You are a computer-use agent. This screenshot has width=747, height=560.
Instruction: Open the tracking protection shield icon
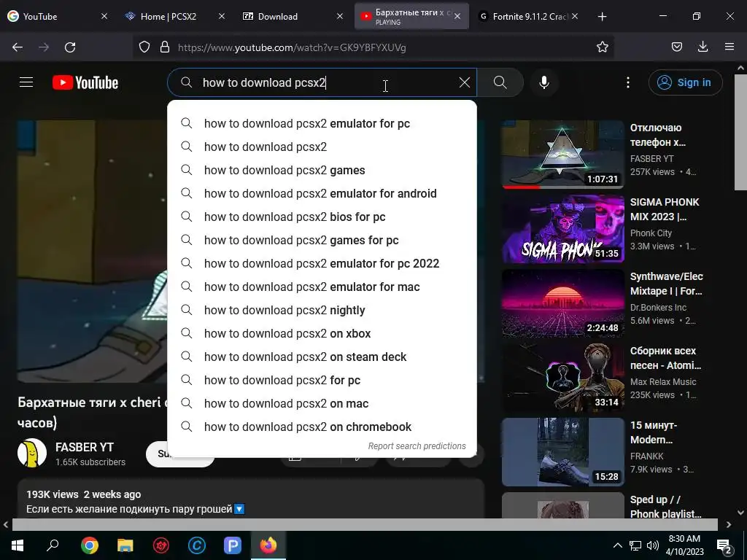click(144, 47)
